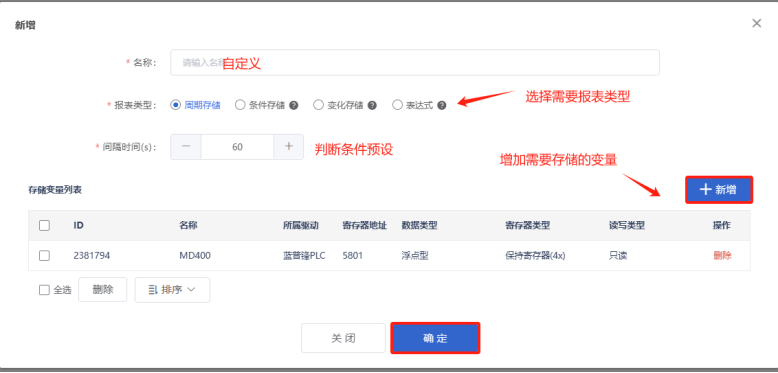The height and width of the screenshot is (373, 778).
Task: Open the 排序 dropdown
Action: pyautogui.click(x=172, y=290)
